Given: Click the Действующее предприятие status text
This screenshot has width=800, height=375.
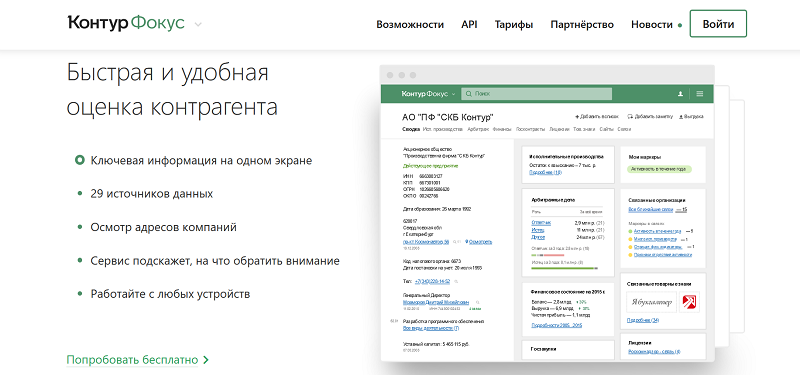Looking at the screenshot, I should click(x=430, y=166).
